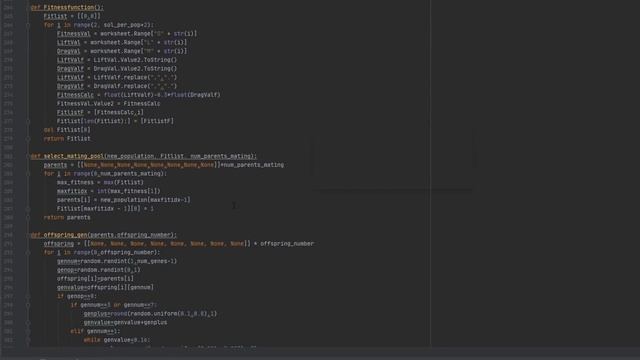Viewport: 640px width, 360px height.
Task: Click 'LiftVal = worksheet.Range' line
Action: point(122,42)
